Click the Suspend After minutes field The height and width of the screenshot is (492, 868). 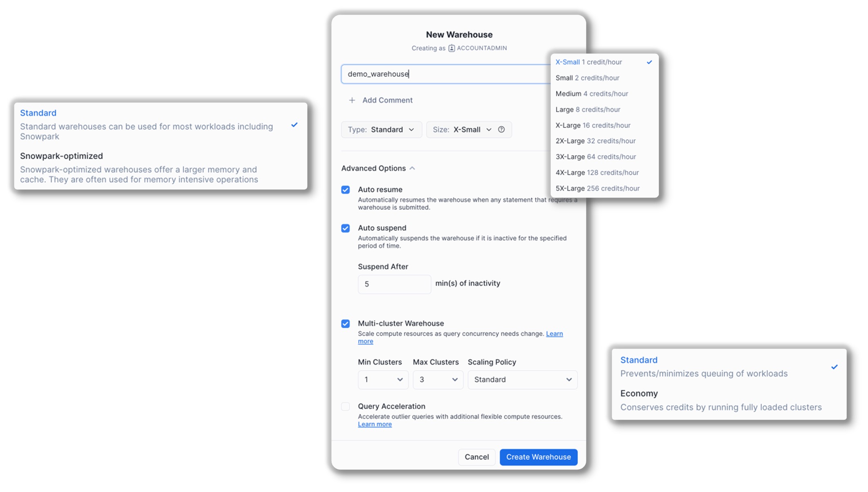pos(394,284)
